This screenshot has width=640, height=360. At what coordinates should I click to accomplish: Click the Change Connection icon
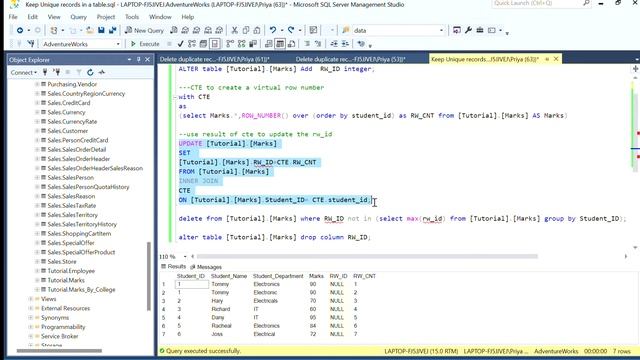coord(31,44)
